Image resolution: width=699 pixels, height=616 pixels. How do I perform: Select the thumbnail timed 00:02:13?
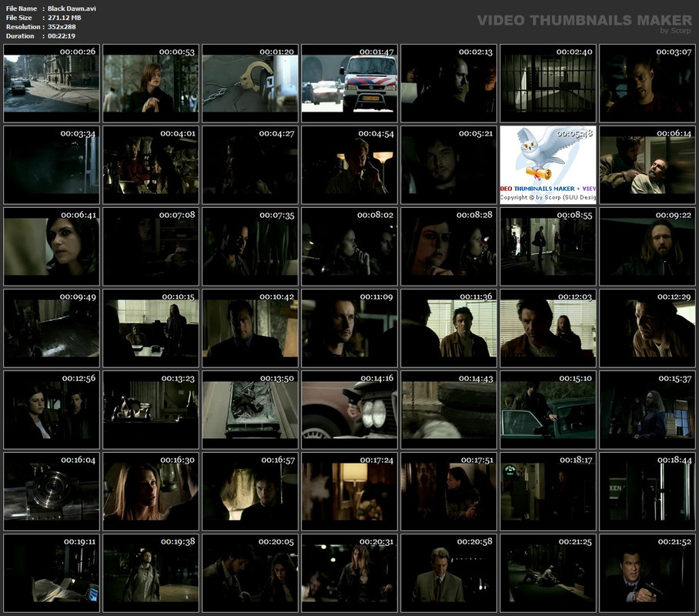(x=449, y=83)
